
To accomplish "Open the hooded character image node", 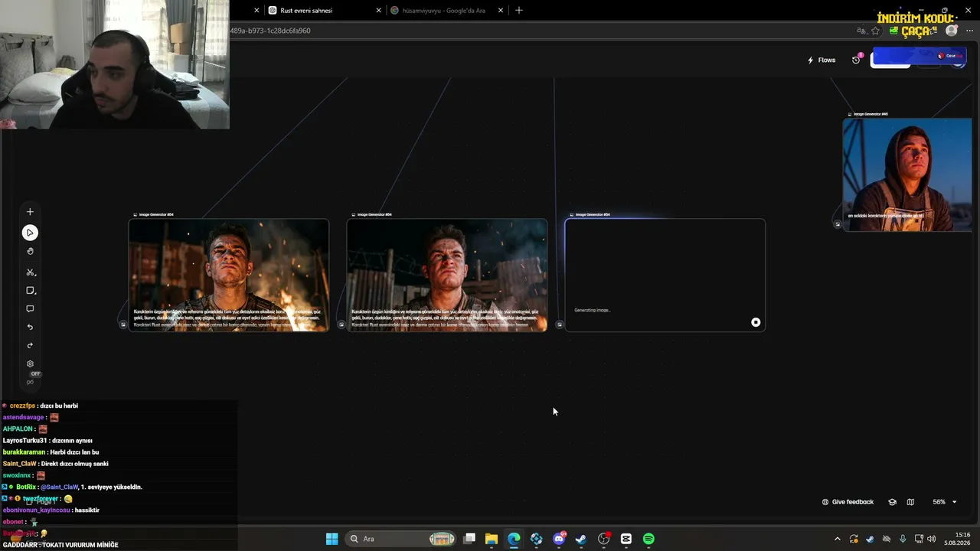I will click(x=907, y=174).
